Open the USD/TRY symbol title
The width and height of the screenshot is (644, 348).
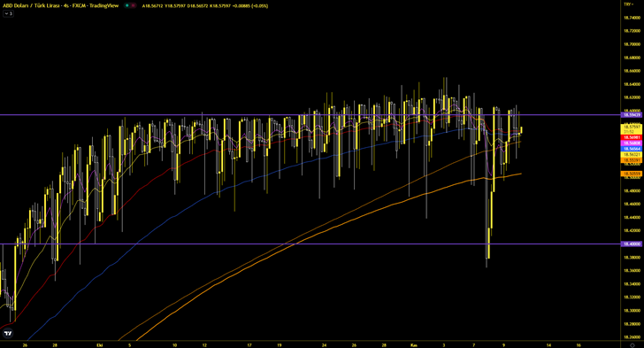[x=61, y=6]
